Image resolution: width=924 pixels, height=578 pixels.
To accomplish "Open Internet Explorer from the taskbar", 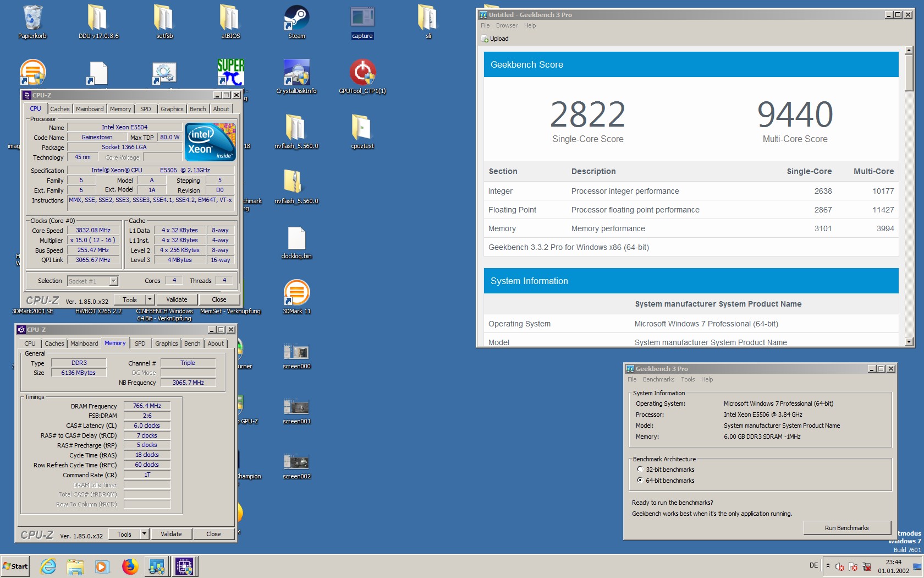I will [48, 566].
